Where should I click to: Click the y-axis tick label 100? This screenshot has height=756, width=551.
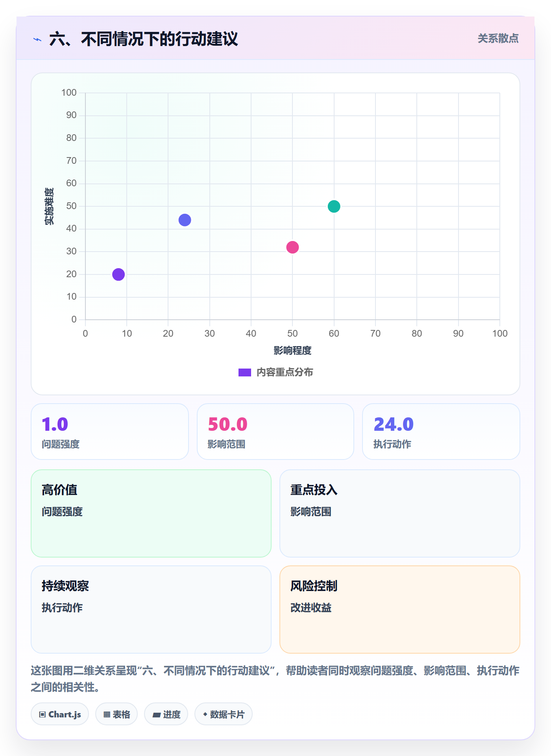coord(69,93)
